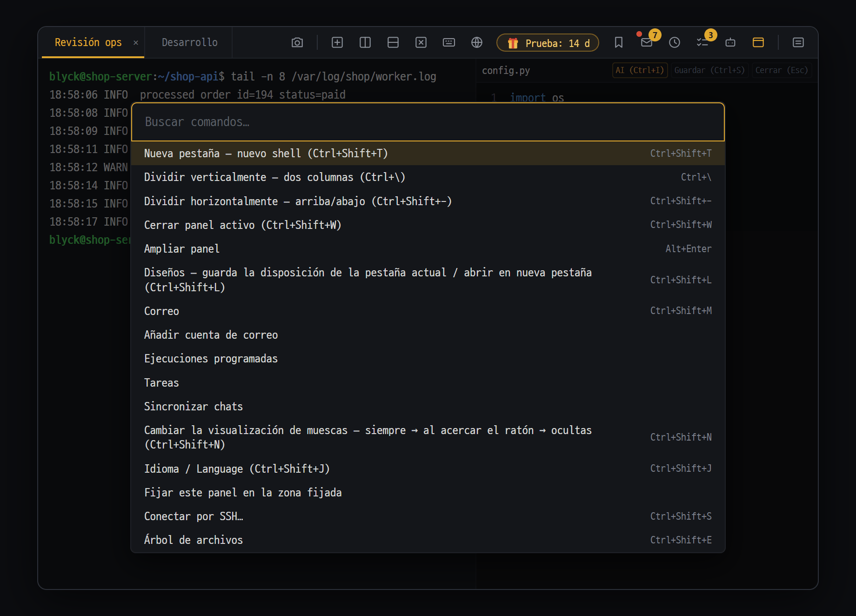The height and width of the screenshot is (616, 856).
Task: Close the Revisión ops tab
Action: [x=136, y=43]
